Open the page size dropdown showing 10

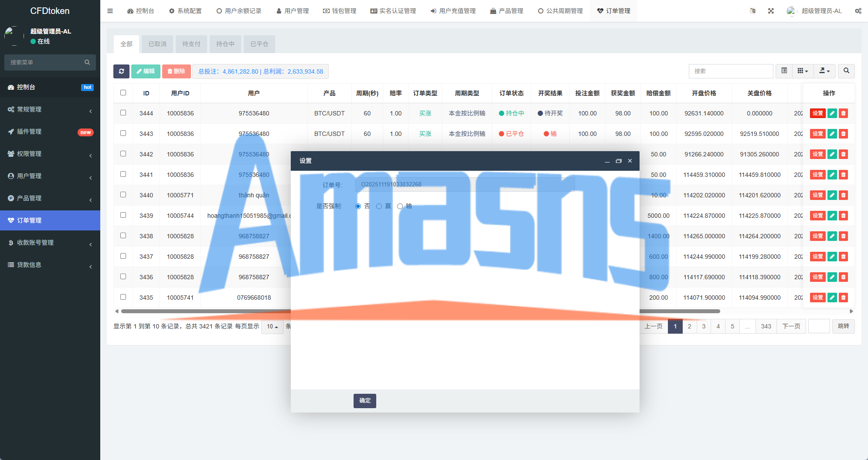click(272, 327)
